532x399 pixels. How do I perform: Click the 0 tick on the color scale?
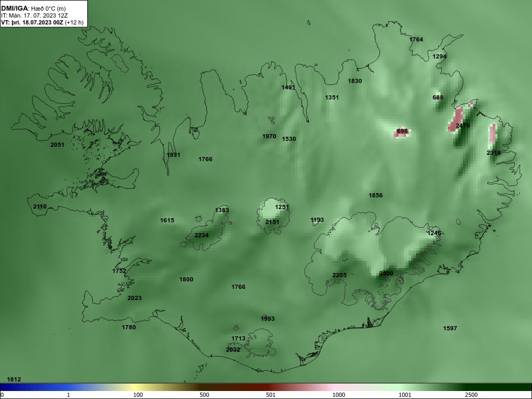click(x=2, y=395)
